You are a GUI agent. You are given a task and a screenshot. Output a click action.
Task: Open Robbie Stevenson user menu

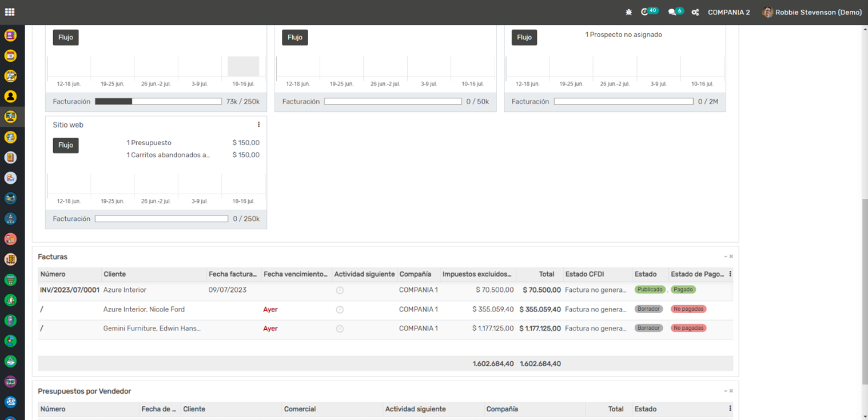[813, 12]
